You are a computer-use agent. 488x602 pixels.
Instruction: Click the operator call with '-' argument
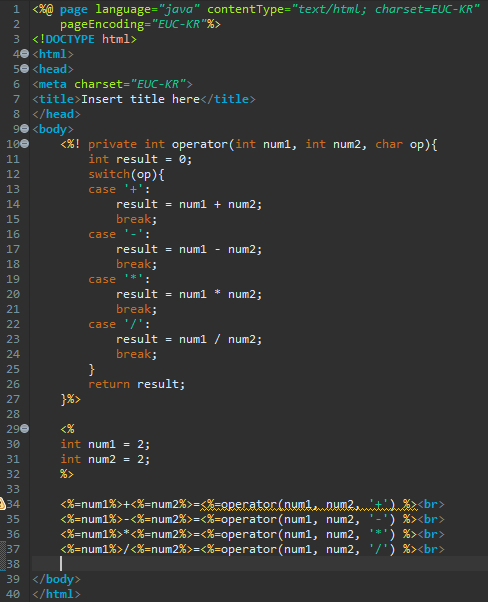[x=308, y=519]
